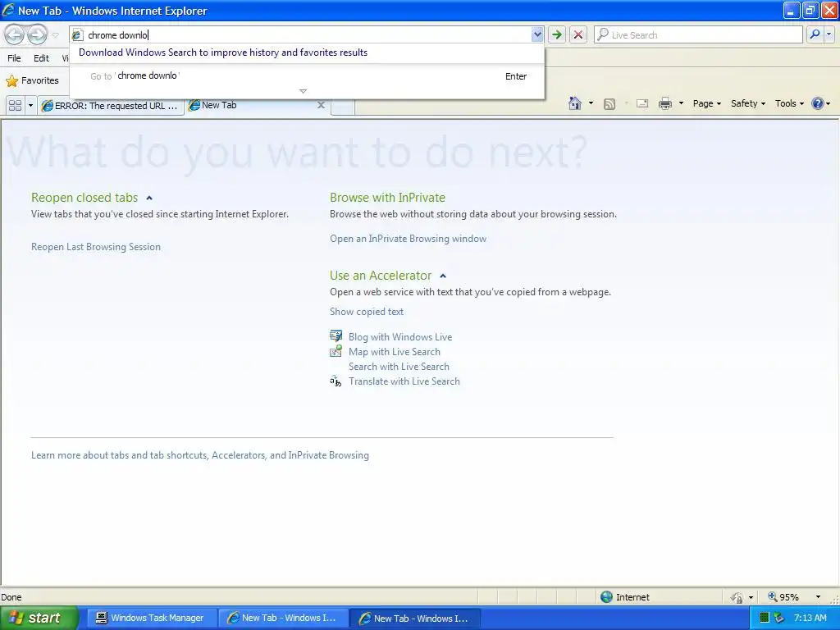Click Show copied text link
Screen dimensions: 840x630
click(x=367, y=312)
